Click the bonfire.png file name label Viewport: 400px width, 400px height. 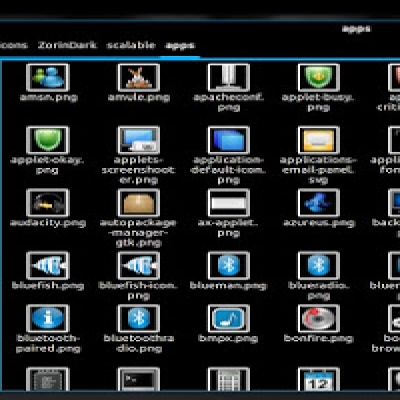[318, 339]
